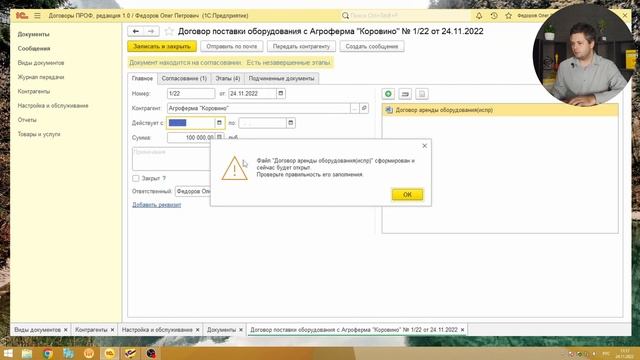The width and height of the screenshot is (640, 360).
Task: Go back with the left arrow button
Action: (136, 31)
